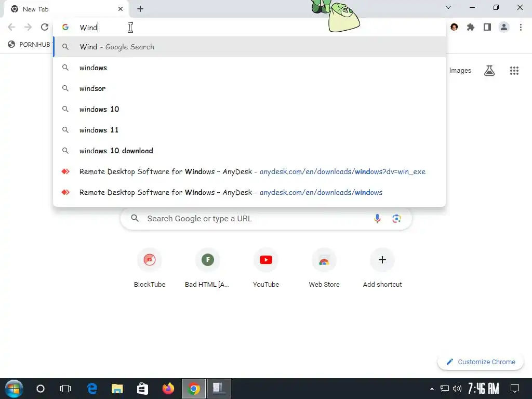Open the app next to Chrome on taskbar

[219, 389]
